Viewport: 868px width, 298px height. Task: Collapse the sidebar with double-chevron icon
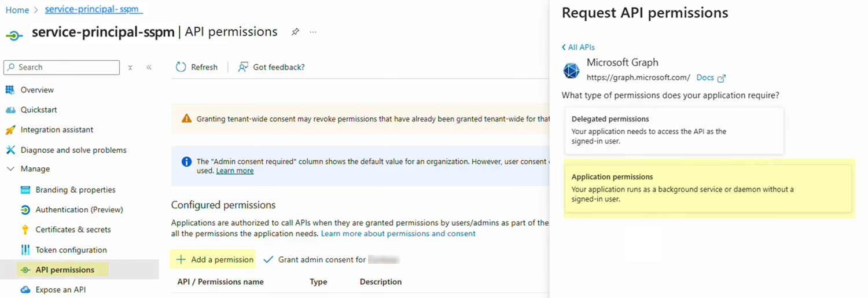tap(149, 67)
